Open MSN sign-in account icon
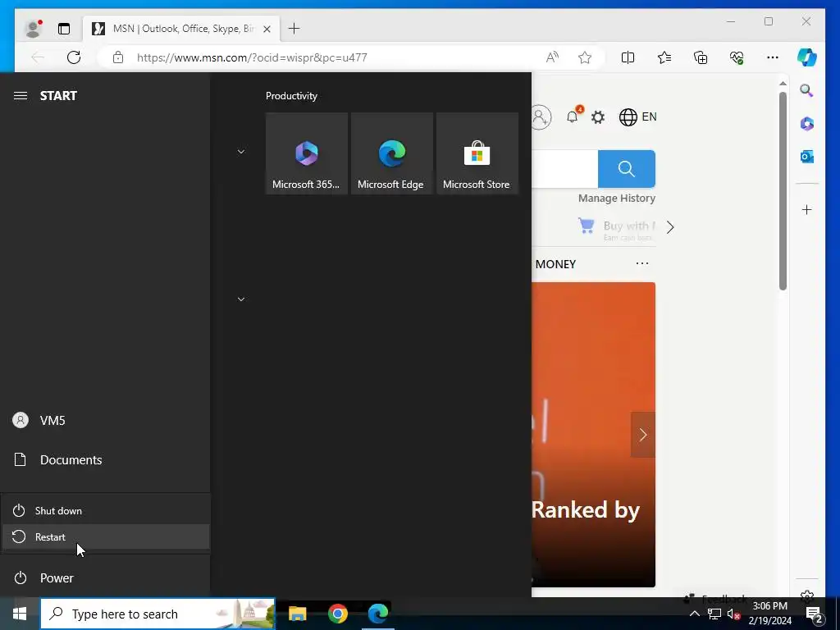Screen dimensions: 840x630 [x=541, y=116]
